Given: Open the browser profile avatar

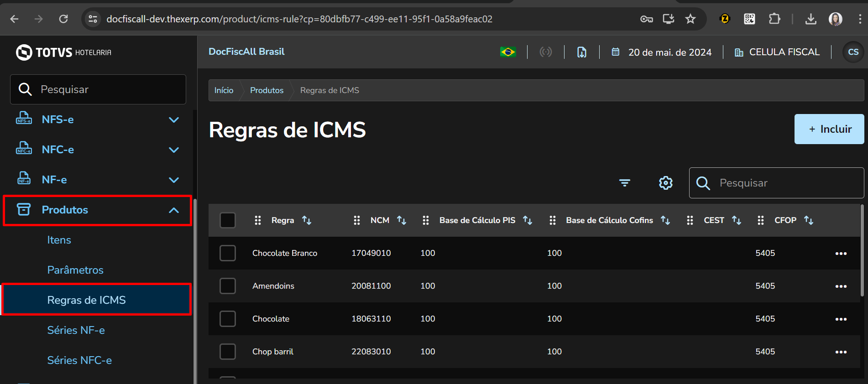Looking at the screenshot, I should point(836,19).
